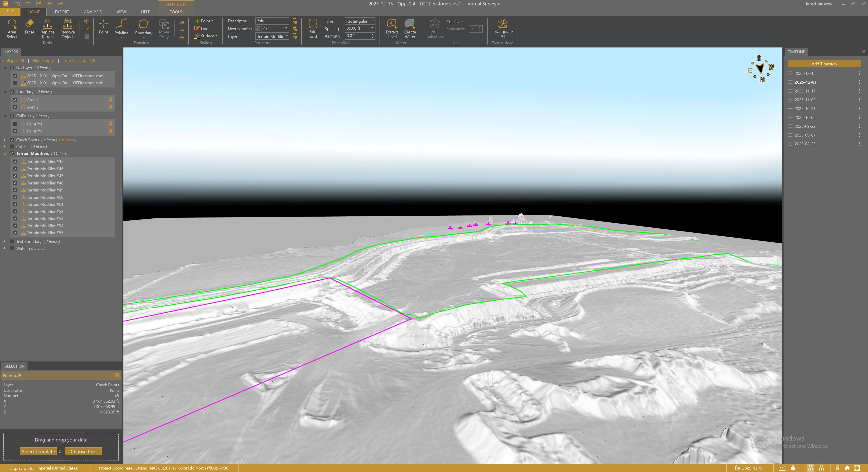Select the Area Select tool

(x=12, y=29)
